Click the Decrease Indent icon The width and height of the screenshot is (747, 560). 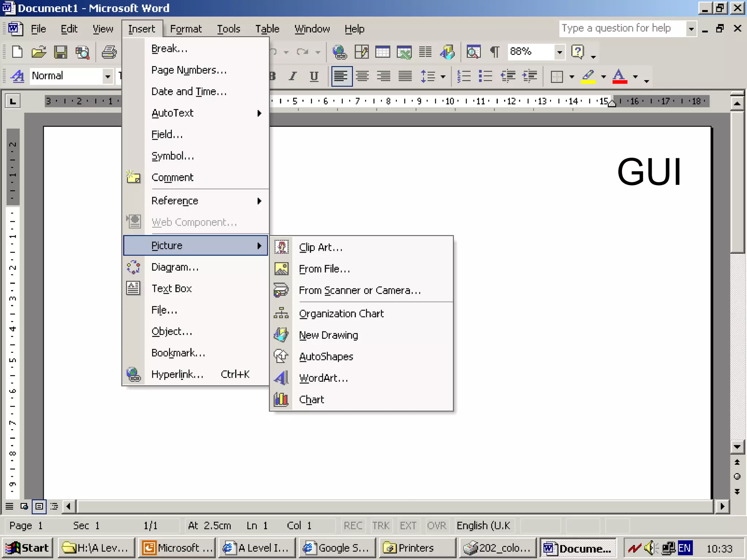[x=508, y=76]
